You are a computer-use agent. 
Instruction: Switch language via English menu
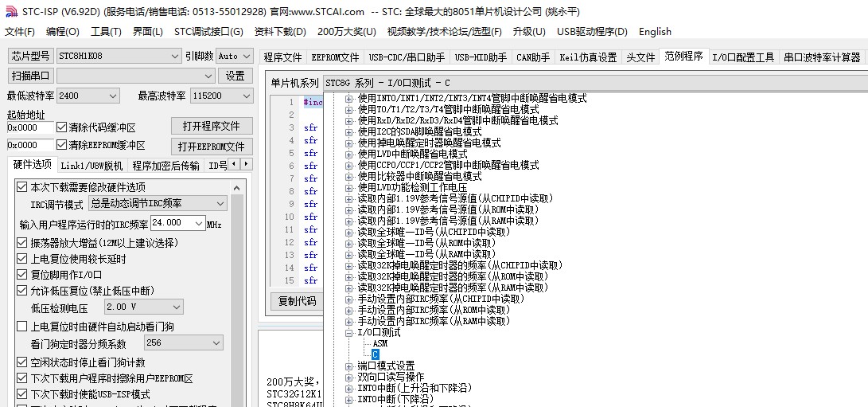tap(655, 32)
